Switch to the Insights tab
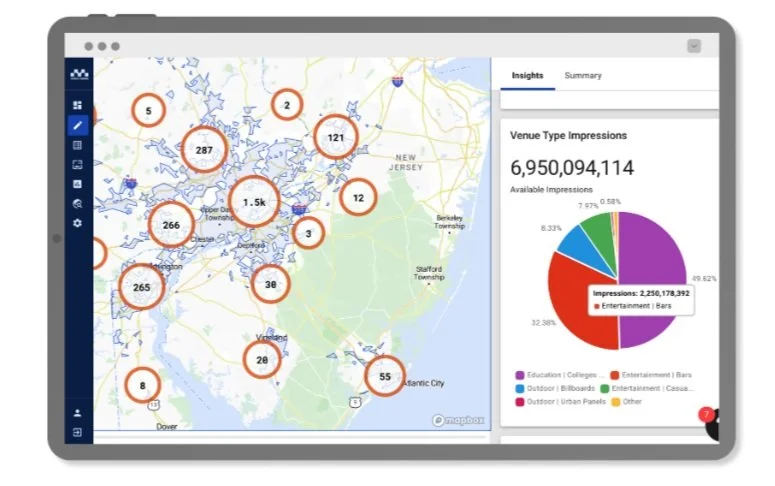The height and width of the screenshot is (486, 775). 527,76
